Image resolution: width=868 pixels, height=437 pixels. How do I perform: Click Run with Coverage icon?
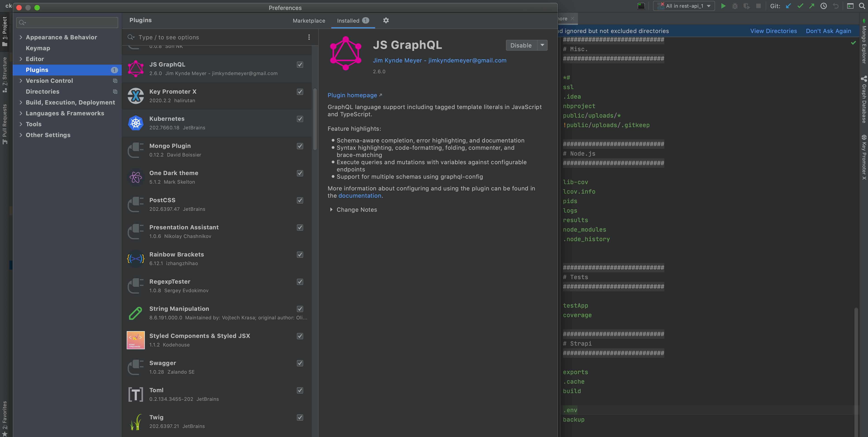(747, 6)
